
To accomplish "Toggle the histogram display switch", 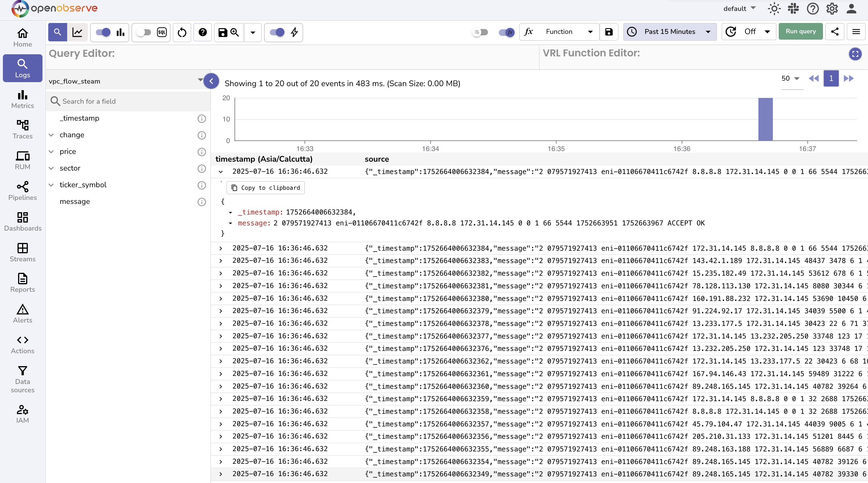I will click(103, 32).
